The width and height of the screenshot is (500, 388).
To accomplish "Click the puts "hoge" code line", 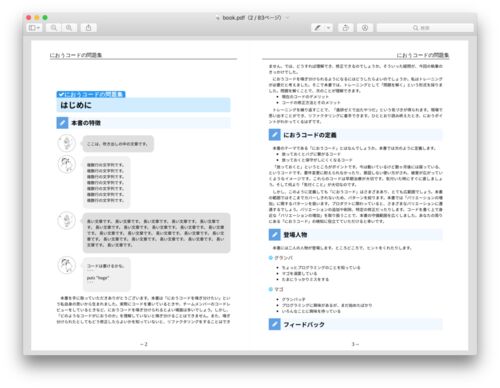I will pyautogui.click(x=98, y=278).
